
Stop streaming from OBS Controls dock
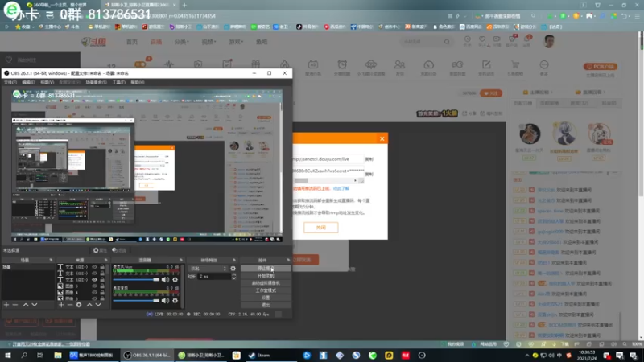click(x=266, y=269)
